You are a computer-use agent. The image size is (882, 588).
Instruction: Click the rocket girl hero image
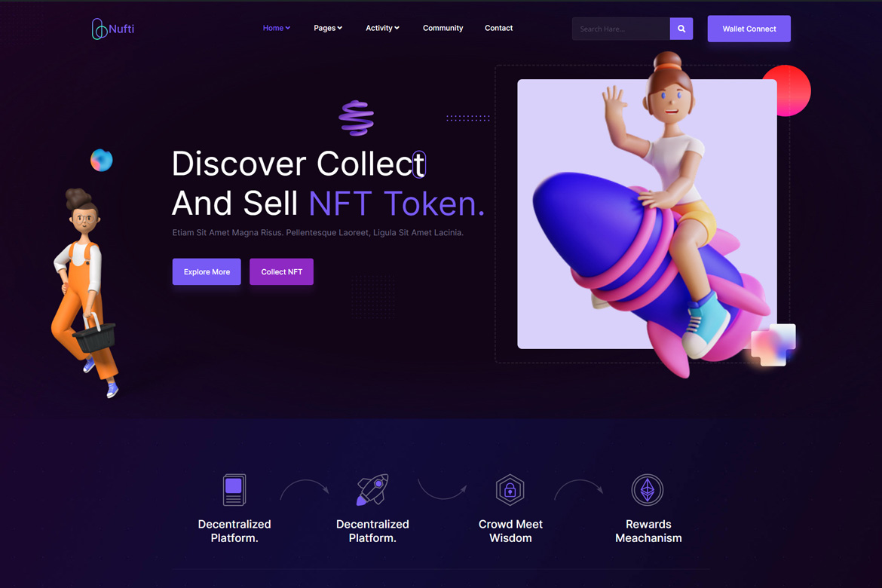click(x=647, y=214)
